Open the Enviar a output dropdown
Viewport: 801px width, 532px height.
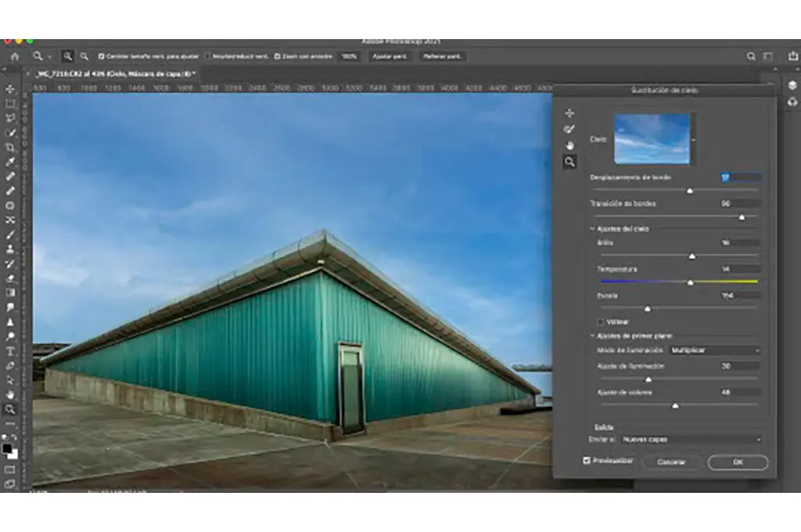pyautogui.click(x=691, y=440)
